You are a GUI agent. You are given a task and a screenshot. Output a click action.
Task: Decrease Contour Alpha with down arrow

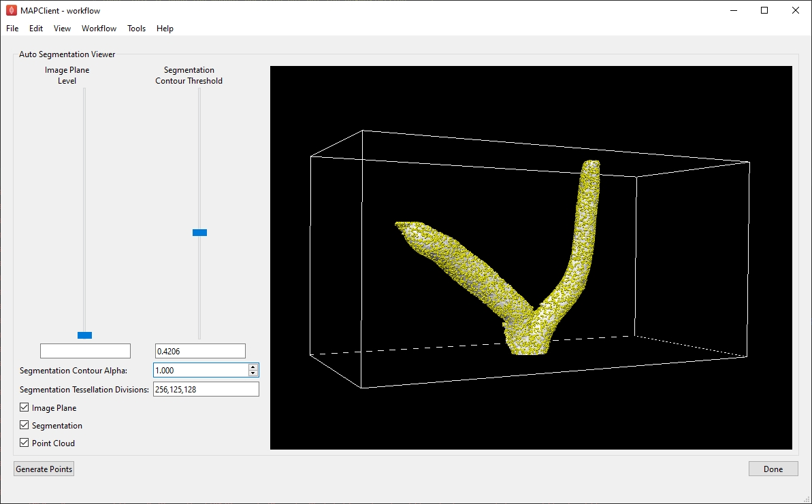253,373
